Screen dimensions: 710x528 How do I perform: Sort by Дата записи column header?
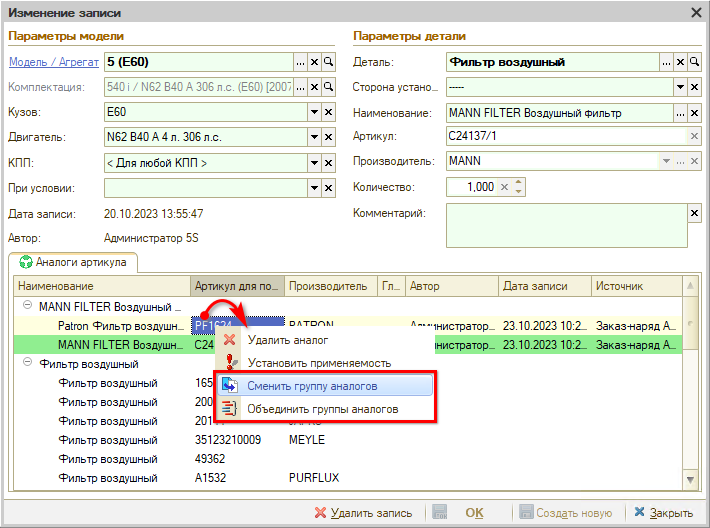545,286
